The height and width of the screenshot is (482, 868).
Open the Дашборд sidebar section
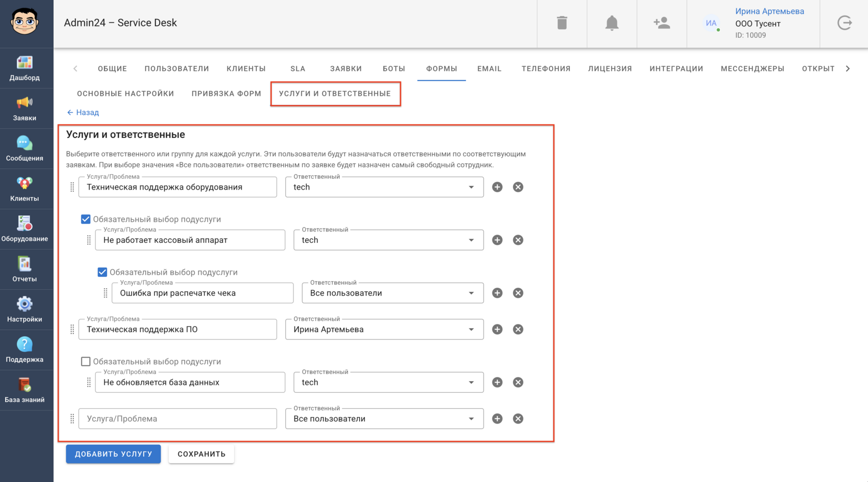24,68
